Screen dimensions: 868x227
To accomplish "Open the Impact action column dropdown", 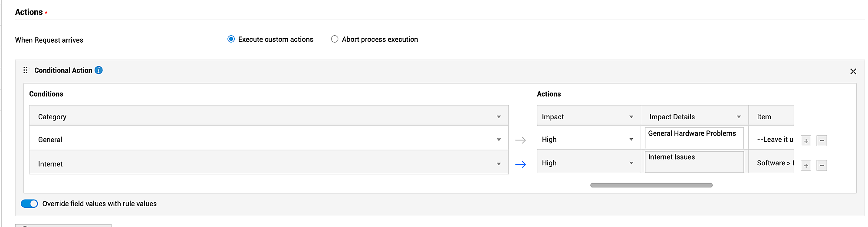I will pos(631,117).
